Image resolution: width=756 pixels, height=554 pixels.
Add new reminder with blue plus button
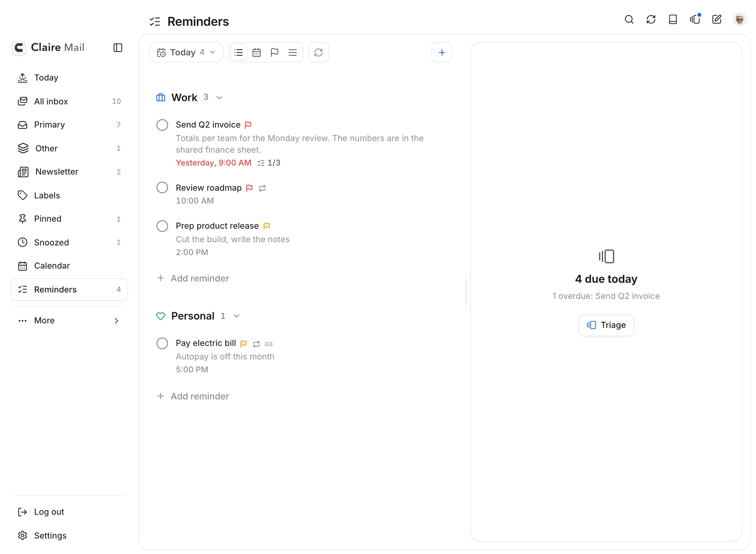click(x=441, y=52)
